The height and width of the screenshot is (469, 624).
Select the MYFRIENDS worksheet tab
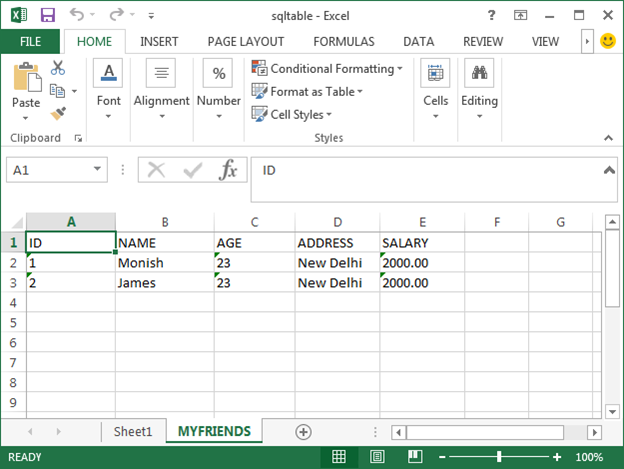pyautogui.click(x=214, y=431)
